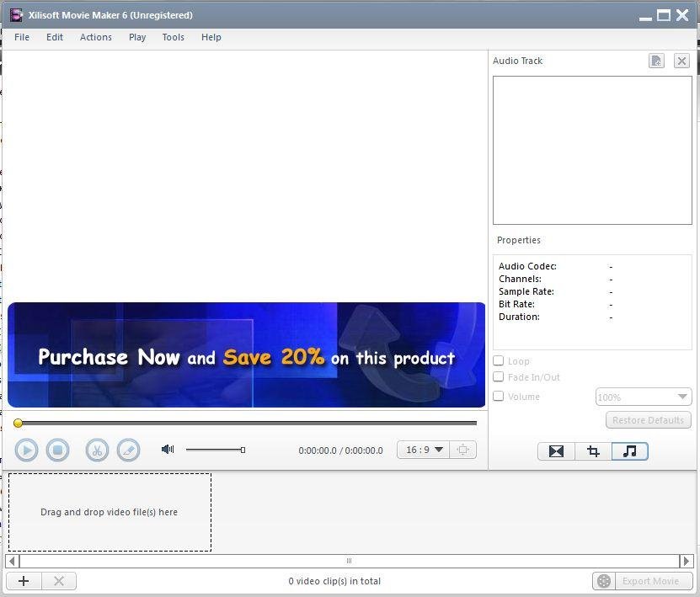Screen dimensions: 700x597
Task: Select the music note audio tab
Action: pos(629,451)
